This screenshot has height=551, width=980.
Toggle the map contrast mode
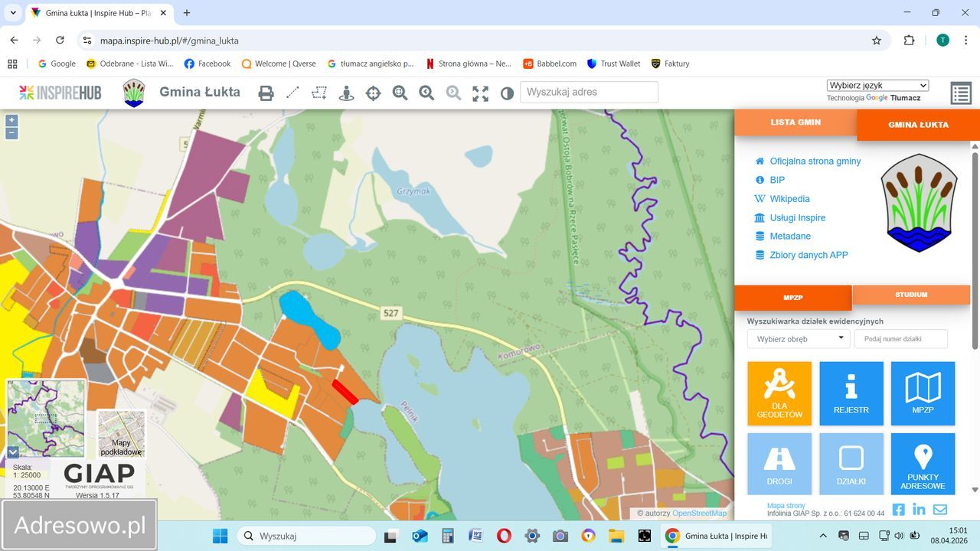point(507,93)
